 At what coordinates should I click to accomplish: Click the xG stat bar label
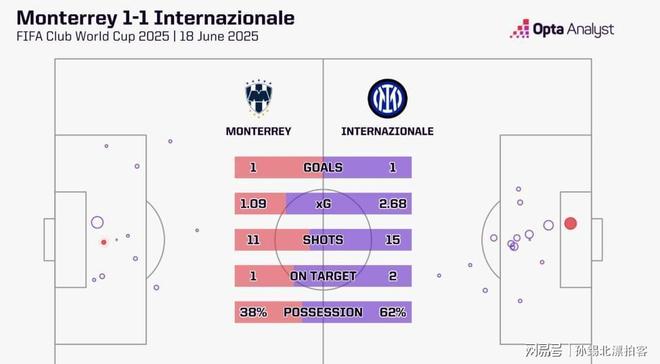(323, 204)
